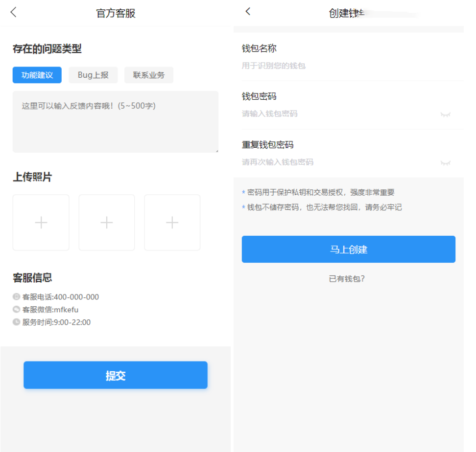The image size is (476, 452).
Task: Select the Bug上报 problem type
Action: point(93,75)
